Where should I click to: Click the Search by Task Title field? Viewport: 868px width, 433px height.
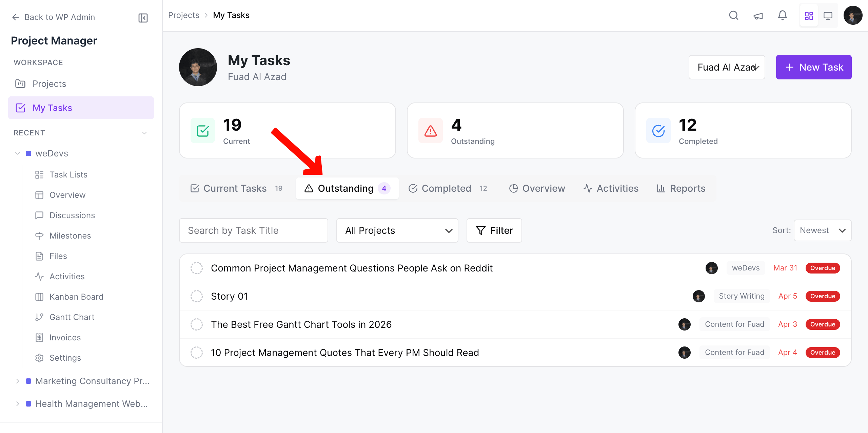coord(254,230)
